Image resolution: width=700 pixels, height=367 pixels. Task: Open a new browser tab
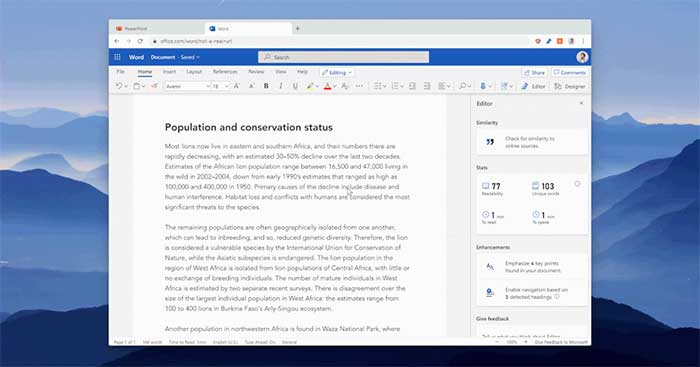(x=298, y=29)
